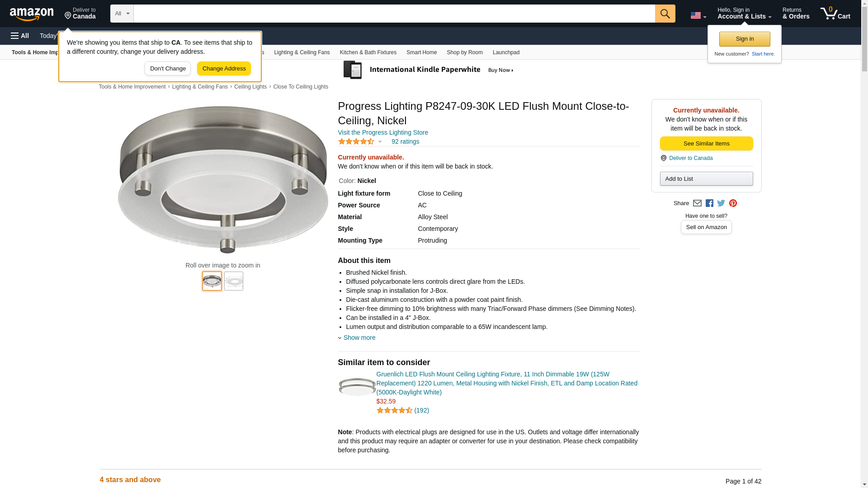This screenshot has width=868, height=488.
Task: Select the second product thumbnail image
Action: click(234, 281)
